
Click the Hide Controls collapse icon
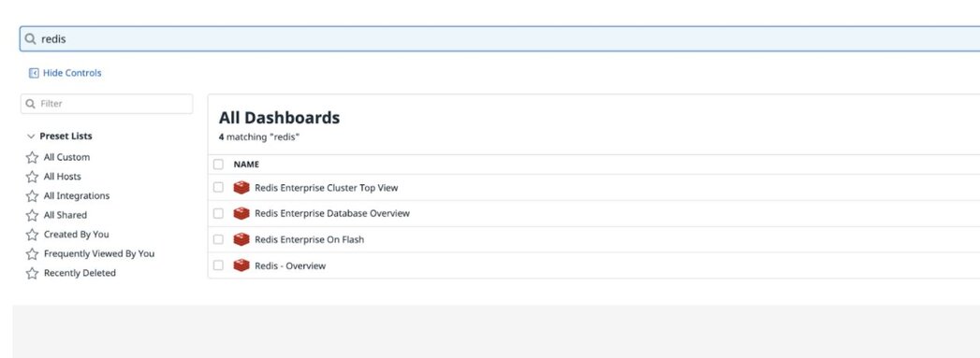(34, 73)
